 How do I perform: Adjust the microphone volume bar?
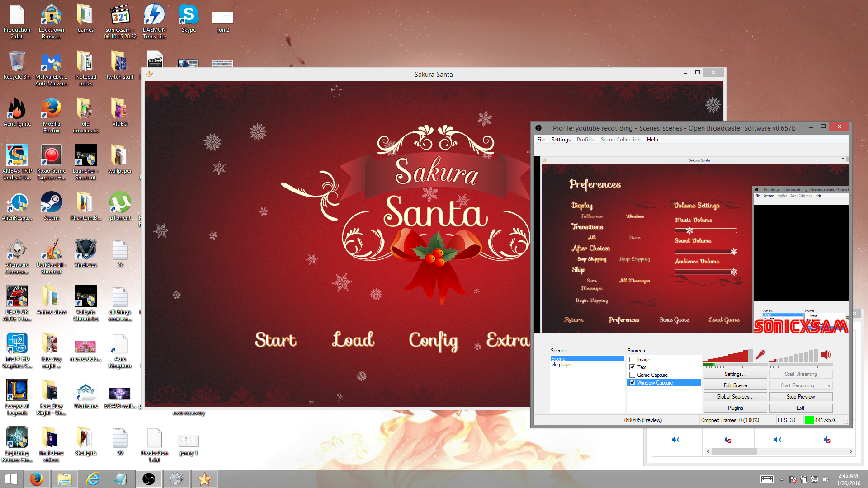(728, 356)
